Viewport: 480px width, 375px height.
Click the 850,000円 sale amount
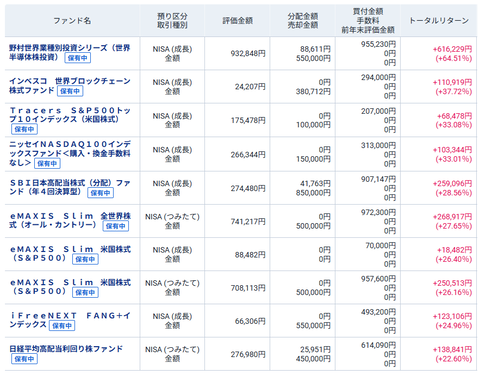point(313,193)
